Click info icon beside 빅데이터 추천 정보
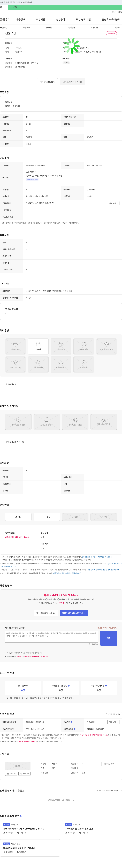This screenshot has width=122, height=868. click(x=21, y=816)
